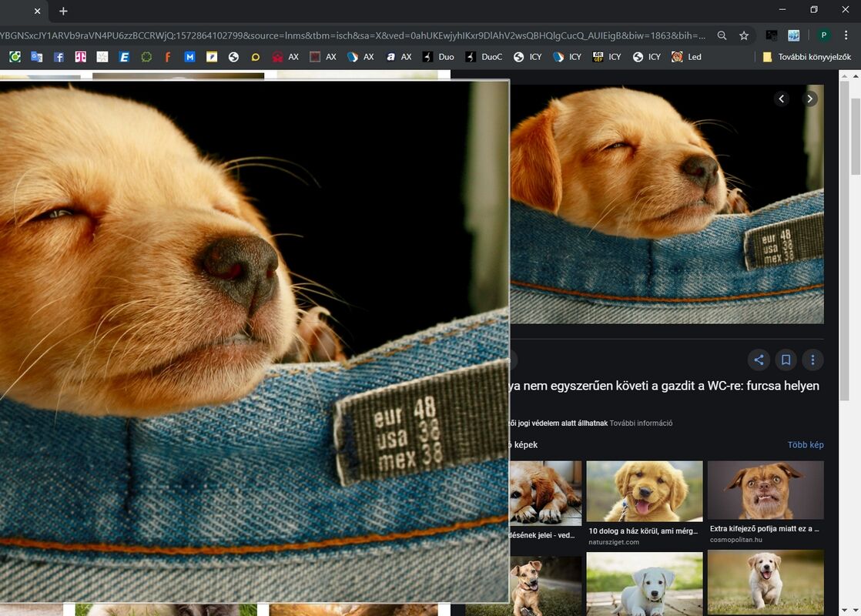
Task: Open the white puppy on decking thumbnail
Action: tap(644, 584)
